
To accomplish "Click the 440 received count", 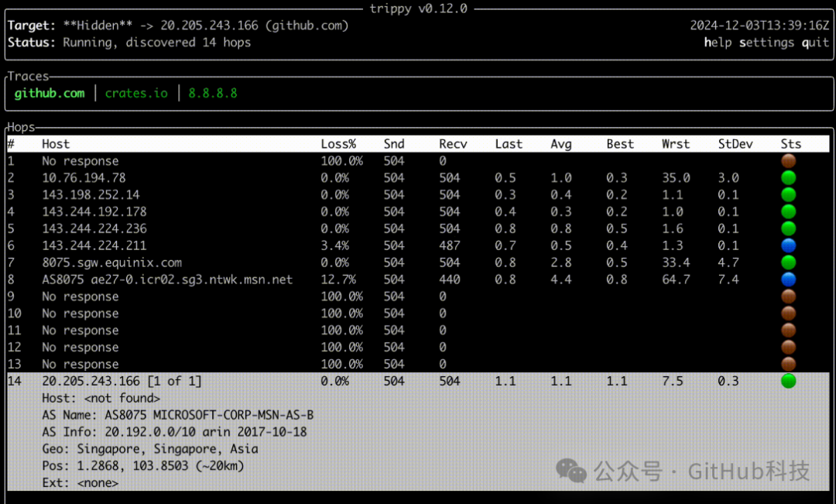I will pos(450,279).
